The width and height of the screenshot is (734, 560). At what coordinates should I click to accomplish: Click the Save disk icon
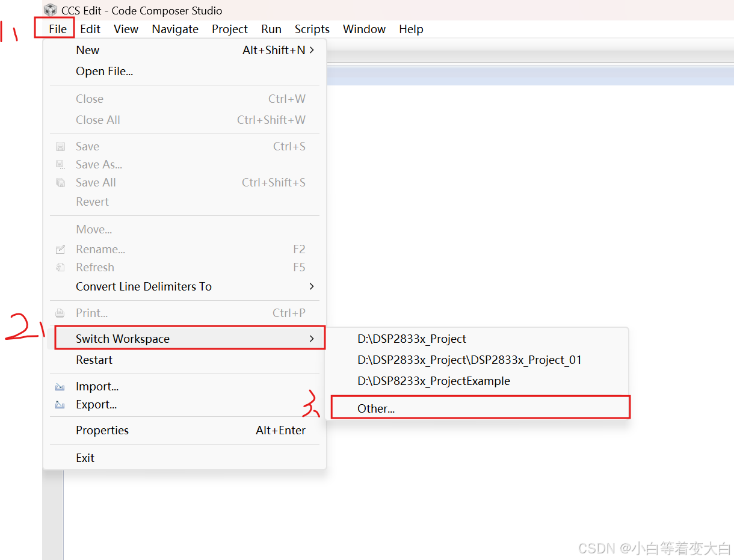click(x=60, y=147)
